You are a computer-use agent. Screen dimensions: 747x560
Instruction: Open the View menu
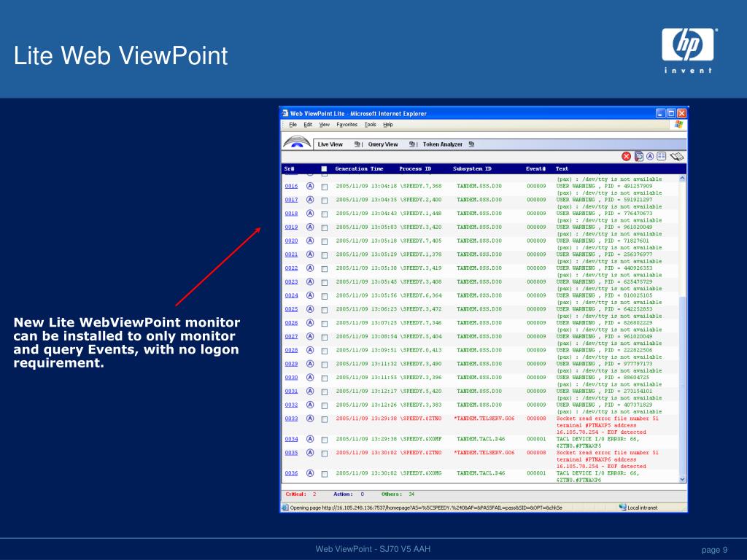pos(325,125)
